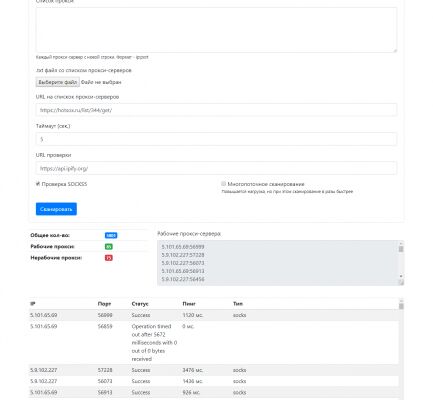Click the 'Рабочие прокси:' label
The width and height of the screenshot is (433, 400).
52,247
